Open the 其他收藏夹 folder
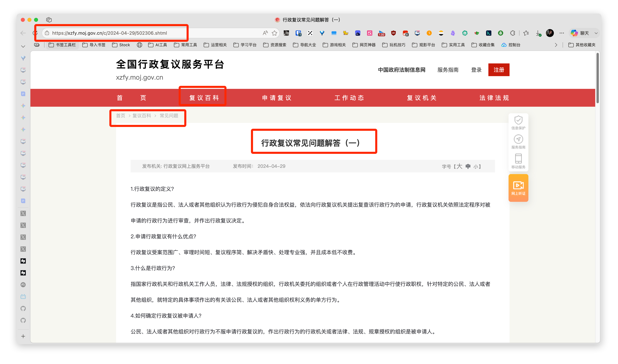 [x=582, y=45]
